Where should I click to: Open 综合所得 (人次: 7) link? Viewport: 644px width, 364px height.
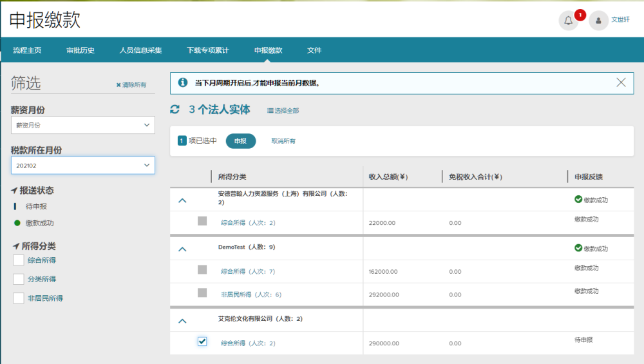248,272
